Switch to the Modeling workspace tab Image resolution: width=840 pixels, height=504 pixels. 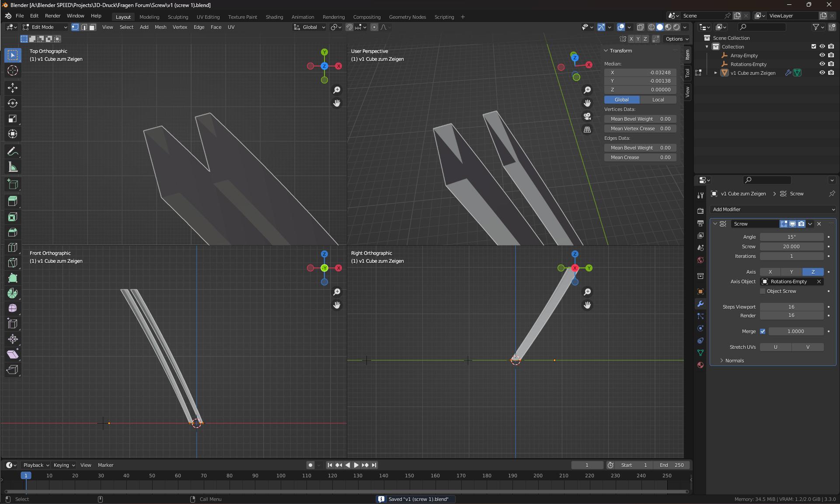coord(149,17)
